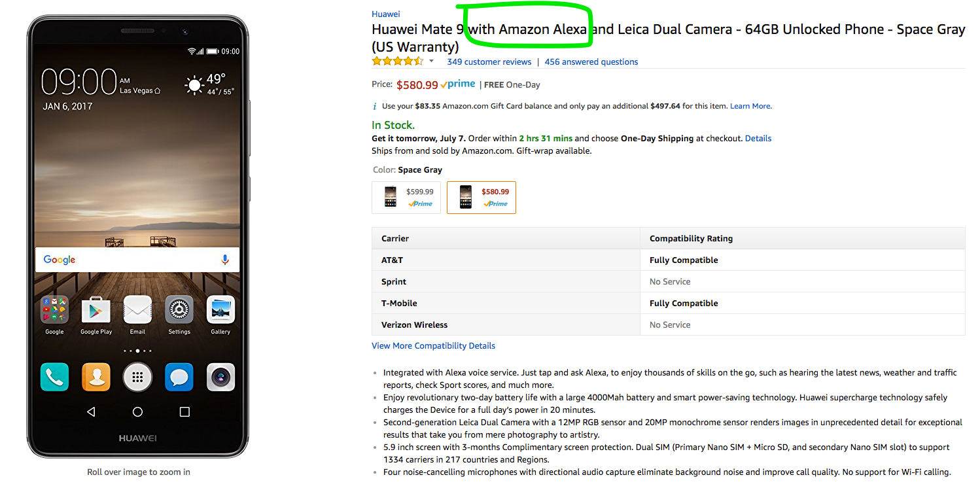Click Learn More about gift card balance
980x490 pixels.
coord(750,106)
